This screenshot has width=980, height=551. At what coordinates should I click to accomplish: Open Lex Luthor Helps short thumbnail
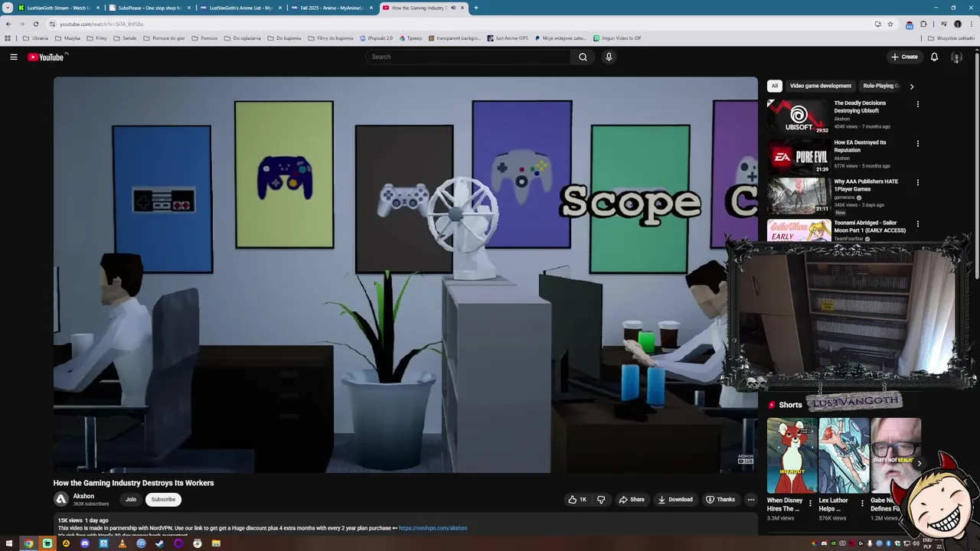844,455
